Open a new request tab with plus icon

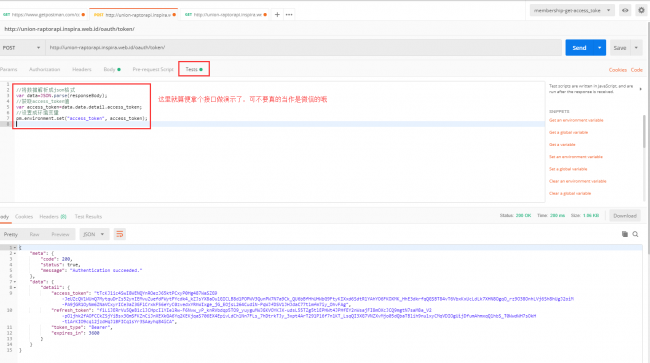277,15
